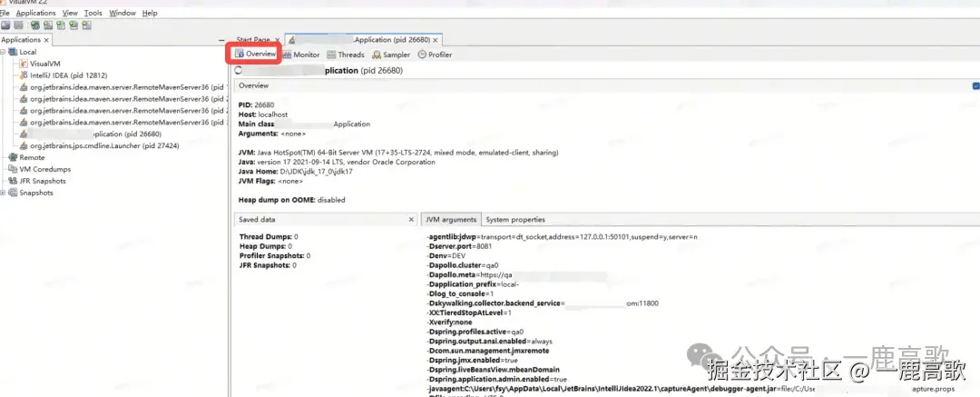Click the Heap Dumps: 0 entry
980x397 pixels.
(266, 246)
